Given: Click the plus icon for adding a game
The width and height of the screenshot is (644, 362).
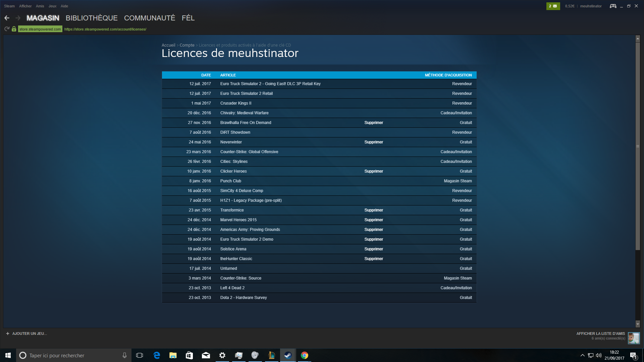Looking at the screenshot, I should [8, 334].
